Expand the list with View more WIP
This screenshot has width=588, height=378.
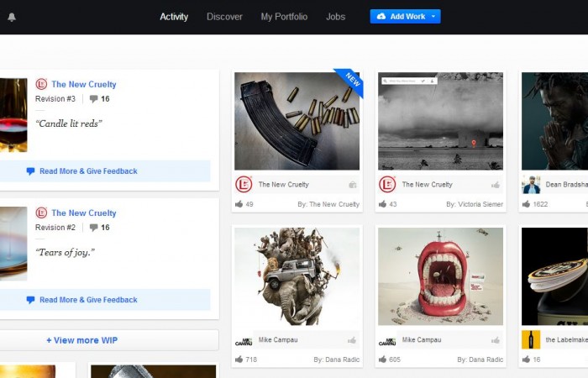pos(81,340)
